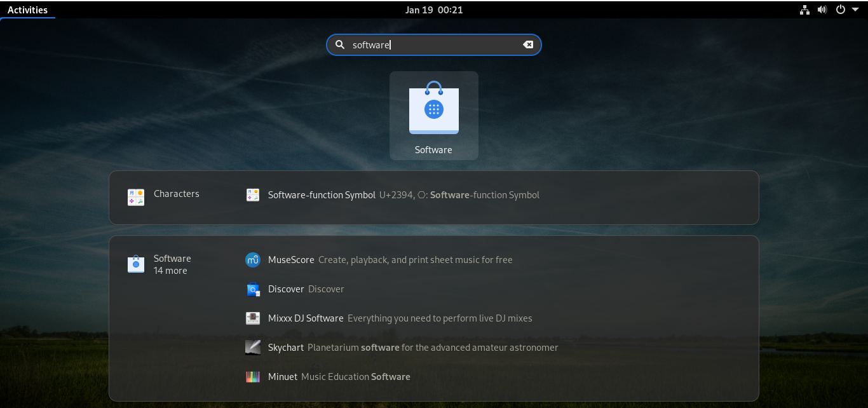This screenshot has height=408, width=868.
Task: Click the Minuet piano-keys icon
Action: (x=253, y=377)
